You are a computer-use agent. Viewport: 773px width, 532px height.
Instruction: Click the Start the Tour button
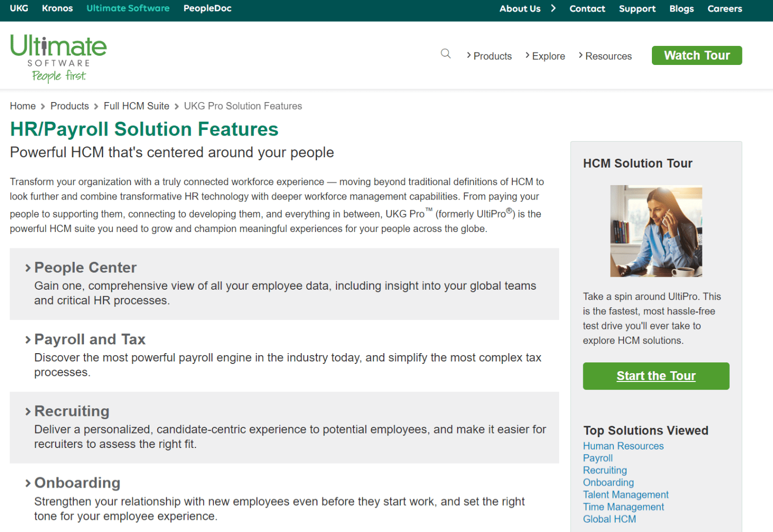(x=656, y=376)
